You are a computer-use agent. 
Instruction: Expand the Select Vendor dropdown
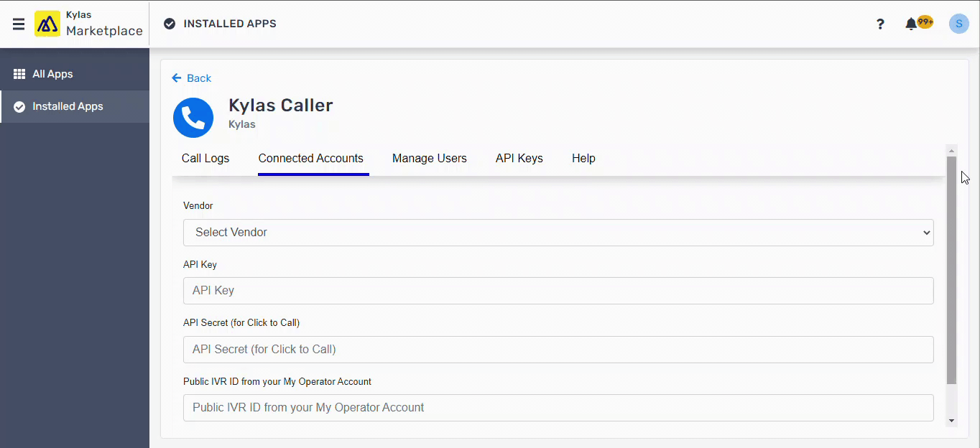coord(558,233)
